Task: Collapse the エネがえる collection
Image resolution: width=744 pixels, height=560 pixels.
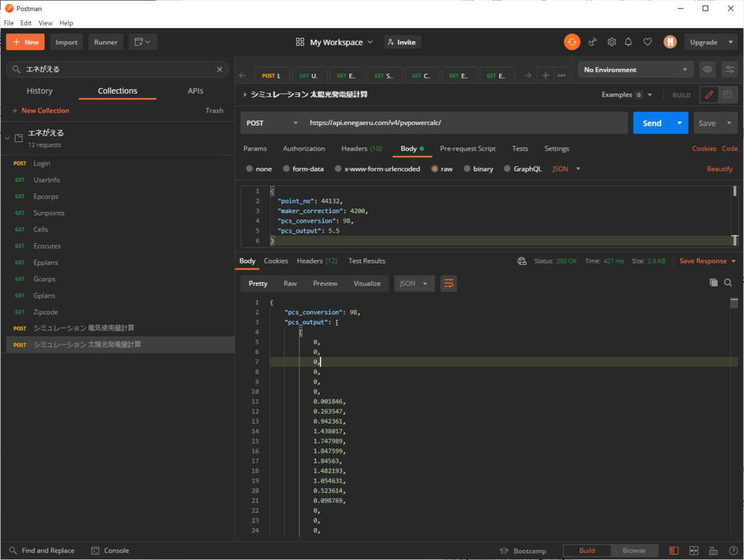Action: tap(7, 138)
